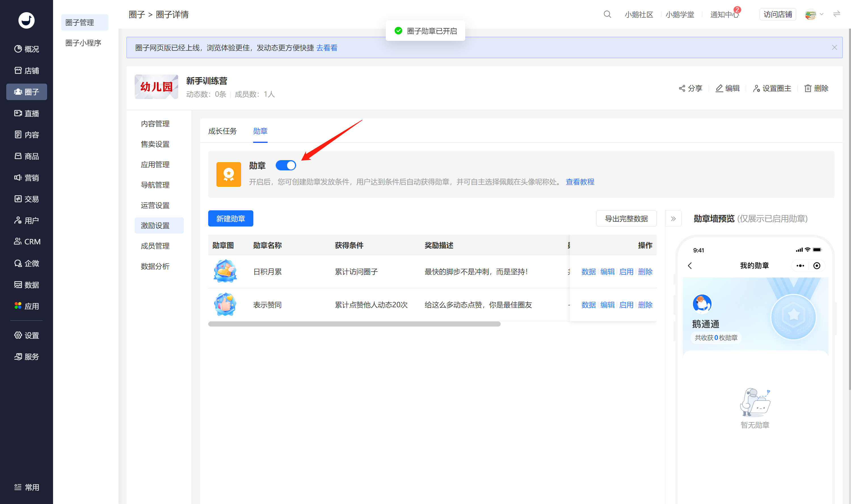851x504 pixels.
Task: Open the 查看教程 tutorial link
Action: (x=580, y=182)
